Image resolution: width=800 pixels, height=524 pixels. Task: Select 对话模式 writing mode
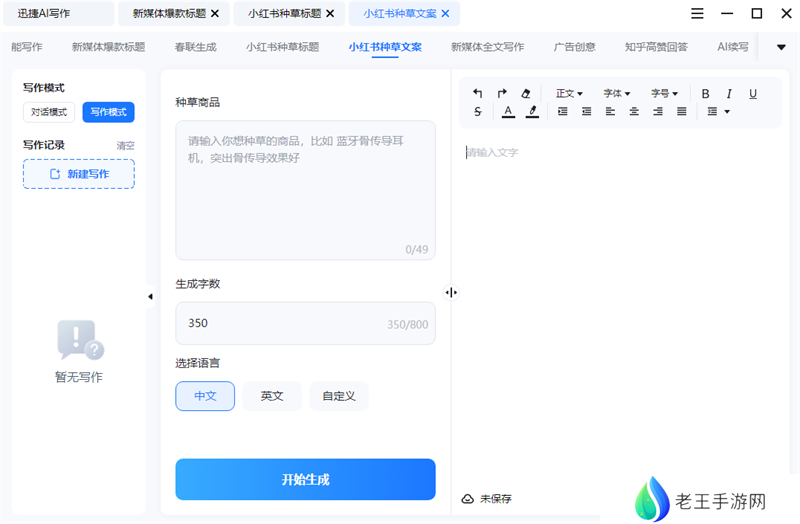pyautogui.click(x=49, y=112)
